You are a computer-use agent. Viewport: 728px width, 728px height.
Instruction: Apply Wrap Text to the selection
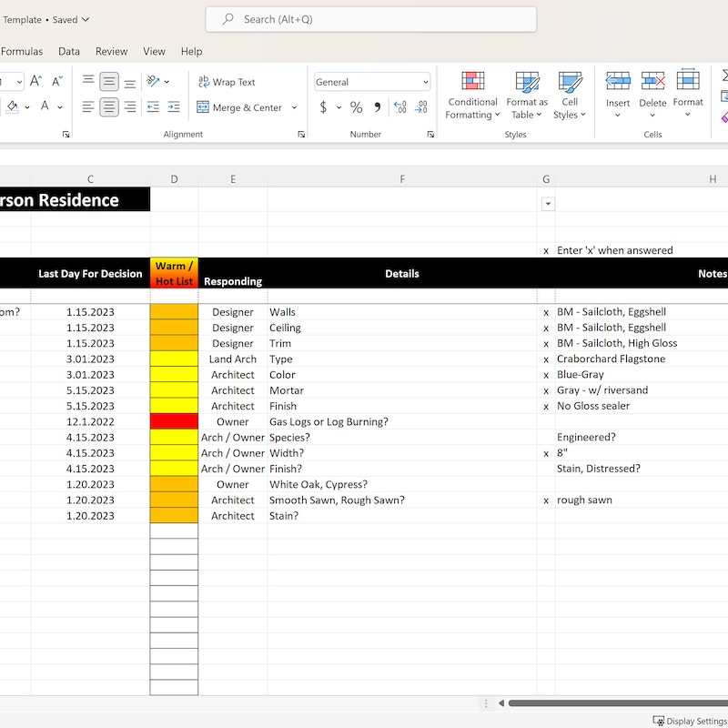[x=227, y=82]
